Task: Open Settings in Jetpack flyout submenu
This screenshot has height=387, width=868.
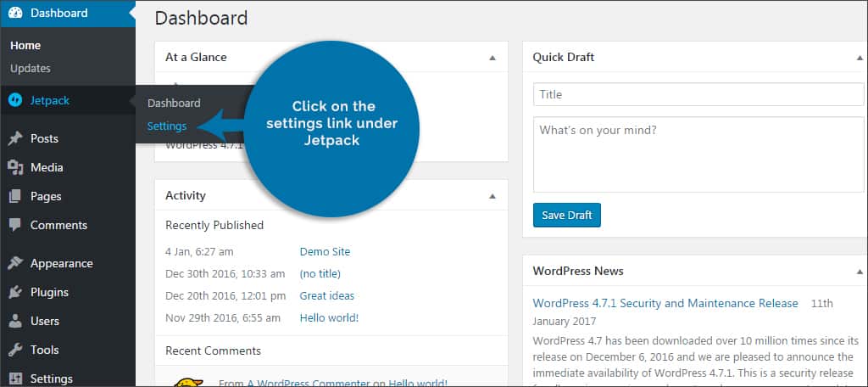Action: coord(167,126)
